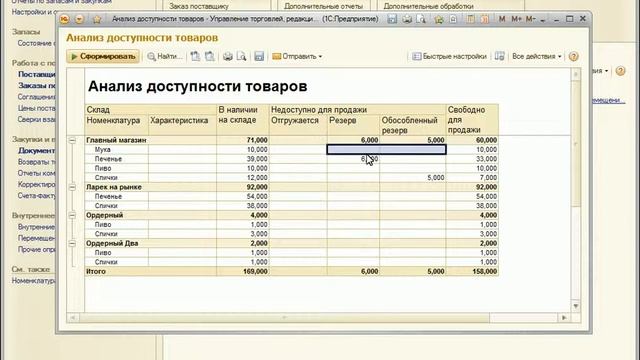Switch to Дополнительные обработки background tab
Viewport: 640px width, 360px height.
(x=428, y=6)
